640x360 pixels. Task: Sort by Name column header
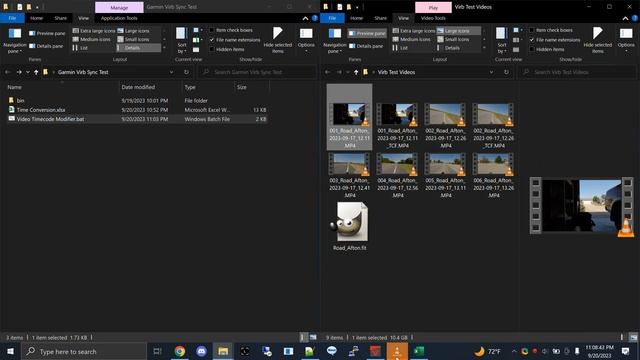[62, 87]
